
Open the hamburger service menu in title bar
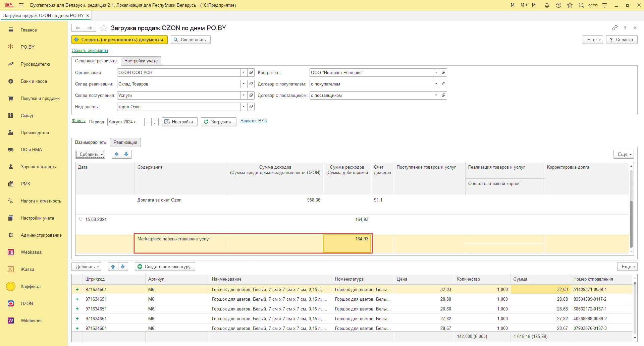[x=21, y=5]
